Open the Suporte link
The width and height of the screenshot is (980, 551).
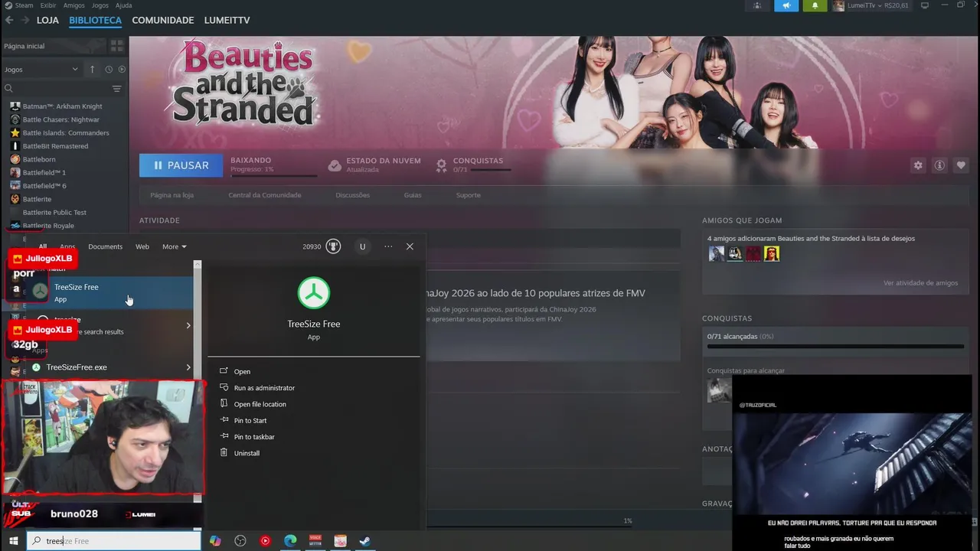click(469, 195)
